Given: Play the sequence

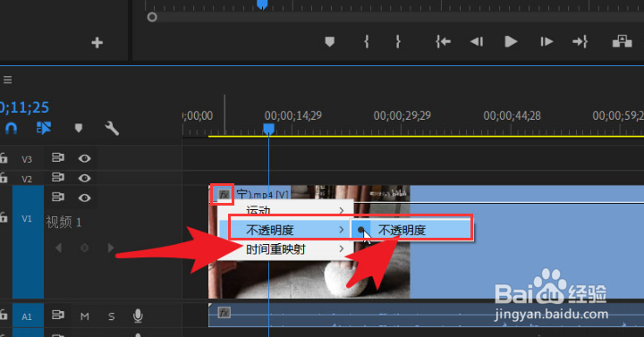Looking at the screenshot, I should pos(511,41).
